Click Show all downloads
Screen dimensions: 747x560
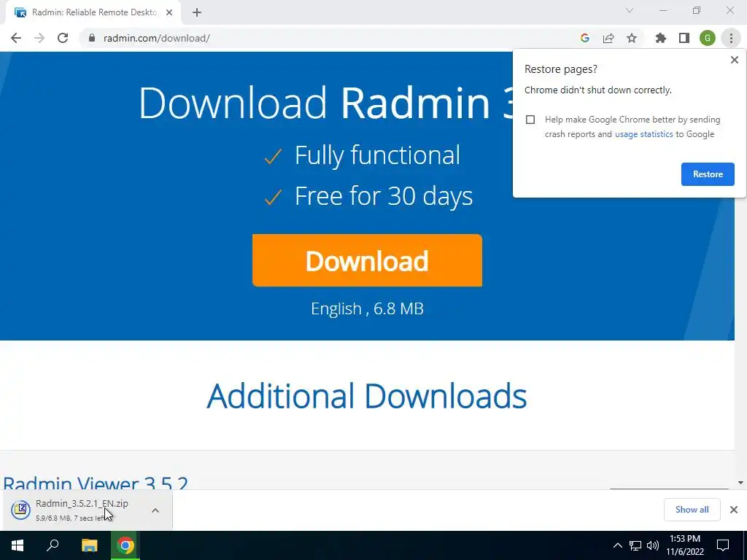click(x=692, y=510)
